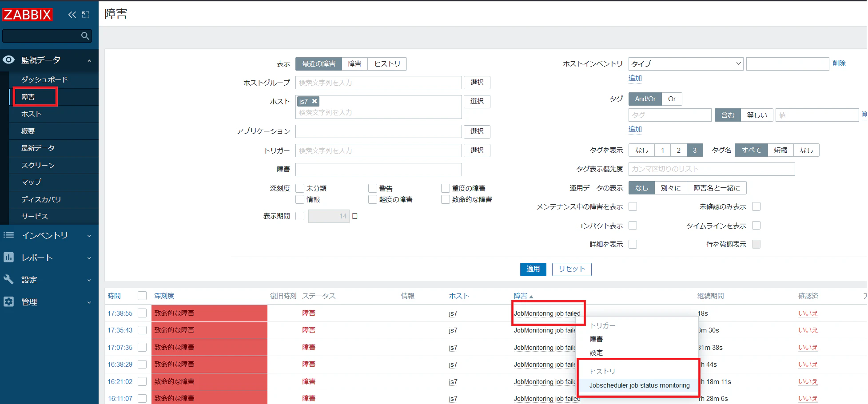Open ダッシュボード in the sidebar
This screenshot has height=404, width=868.
(44, 79)
